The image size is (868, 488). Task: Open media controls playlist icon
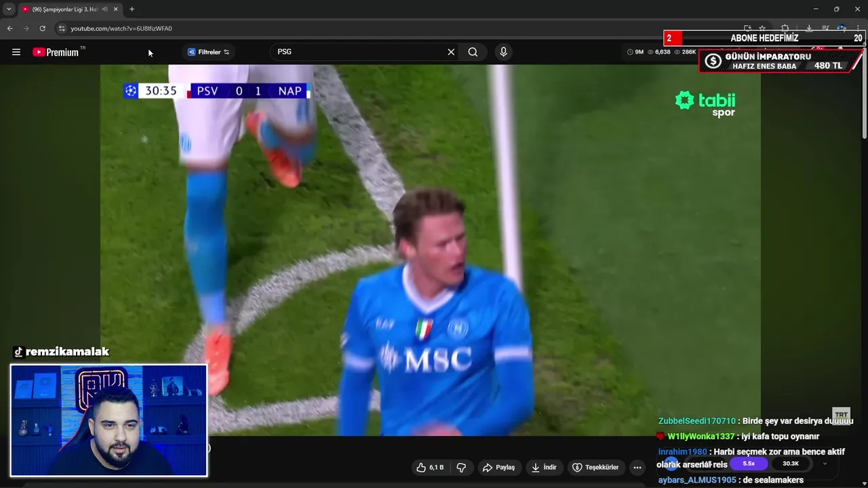tap(825, 28)
